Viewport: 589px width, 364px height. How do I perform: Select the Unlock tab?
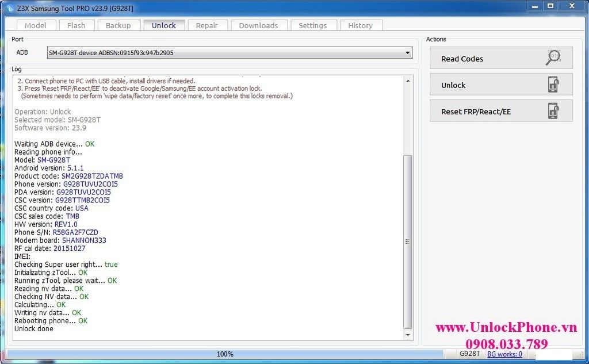click(x=164, y=25)
